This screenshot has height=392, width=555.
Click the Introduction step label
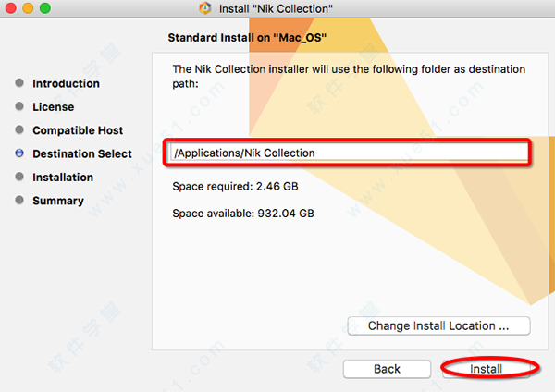tap(67, 83)
